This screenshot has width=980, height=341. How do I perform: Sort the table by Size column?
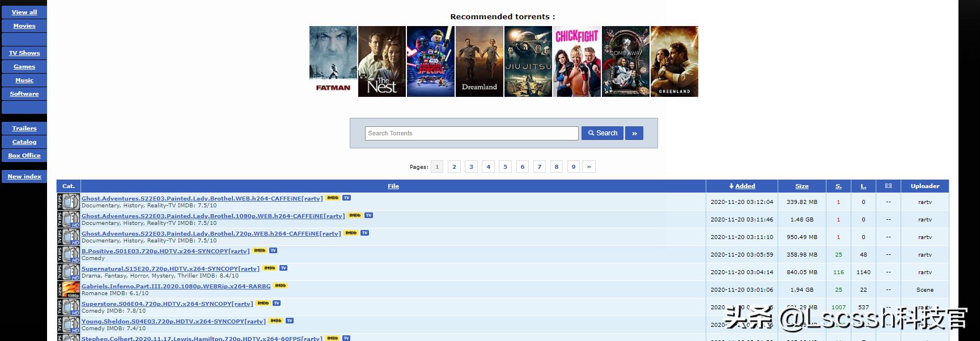(802, 186)
